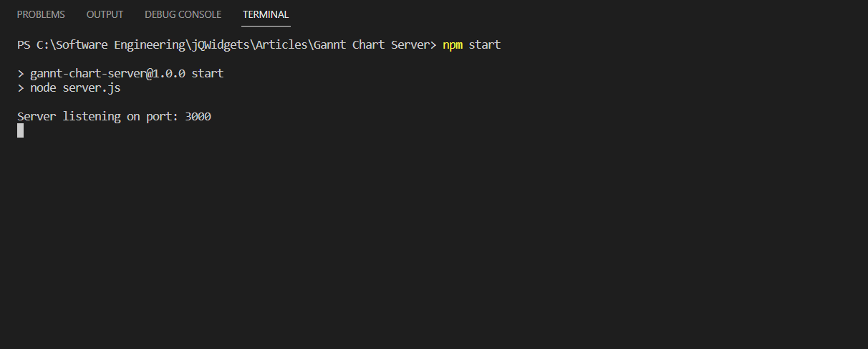Open the OUTPUT tab
Image resolution: width=868 pixels, height=349 pixels.
coord(105,14)
